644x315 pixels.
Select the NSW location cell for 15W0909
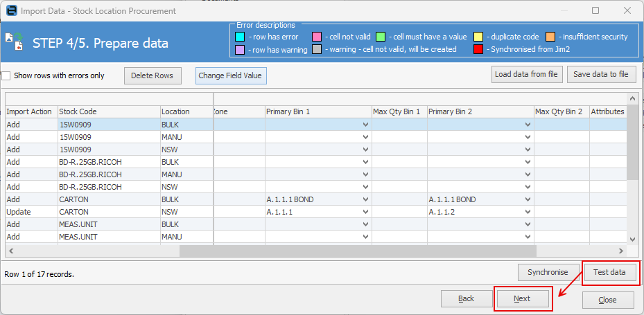186,150
